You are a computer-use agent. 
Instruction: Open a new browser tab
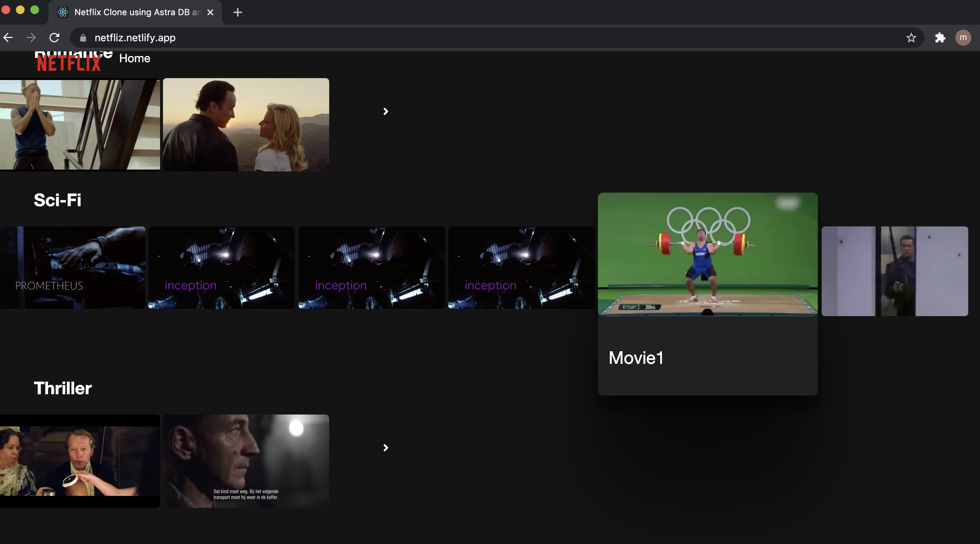(237, 12)
